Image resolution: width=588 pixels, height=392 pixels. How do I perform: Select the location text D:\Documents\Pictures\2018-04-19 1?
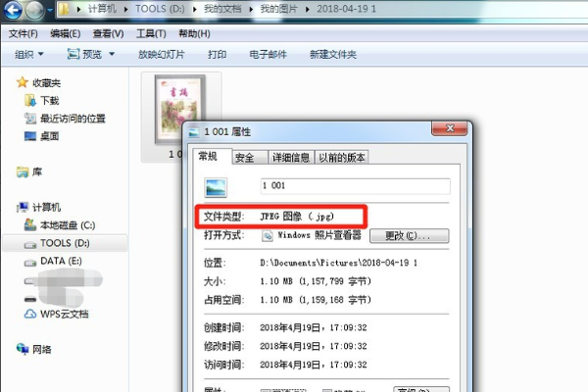339,263
